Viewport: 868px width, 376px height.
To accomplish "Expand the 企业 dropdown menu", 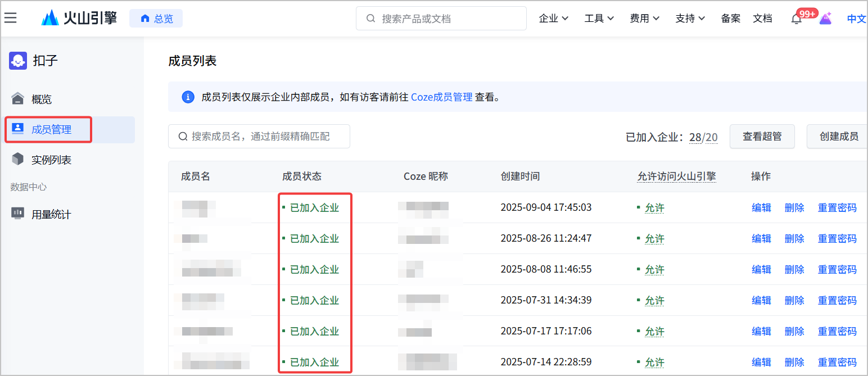I will click(x=553, y=19).
